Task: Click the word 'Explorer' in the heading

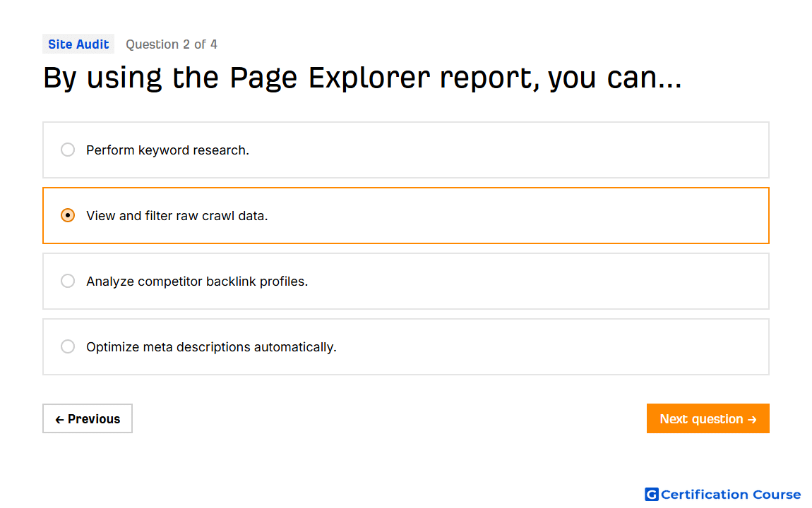Action: pyautogui.click(x=369, y=78)
